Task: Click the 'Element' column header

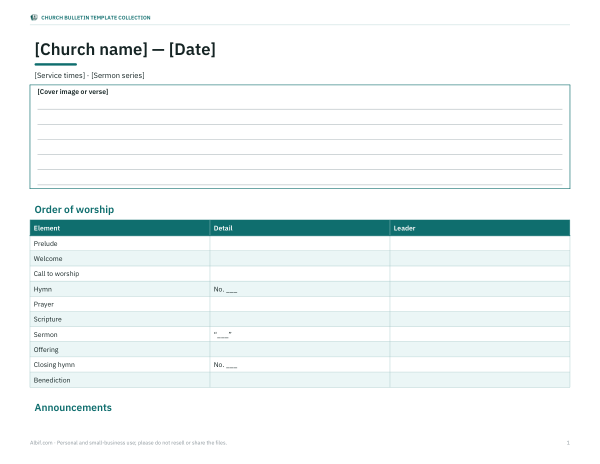Action: click(120, 228)
